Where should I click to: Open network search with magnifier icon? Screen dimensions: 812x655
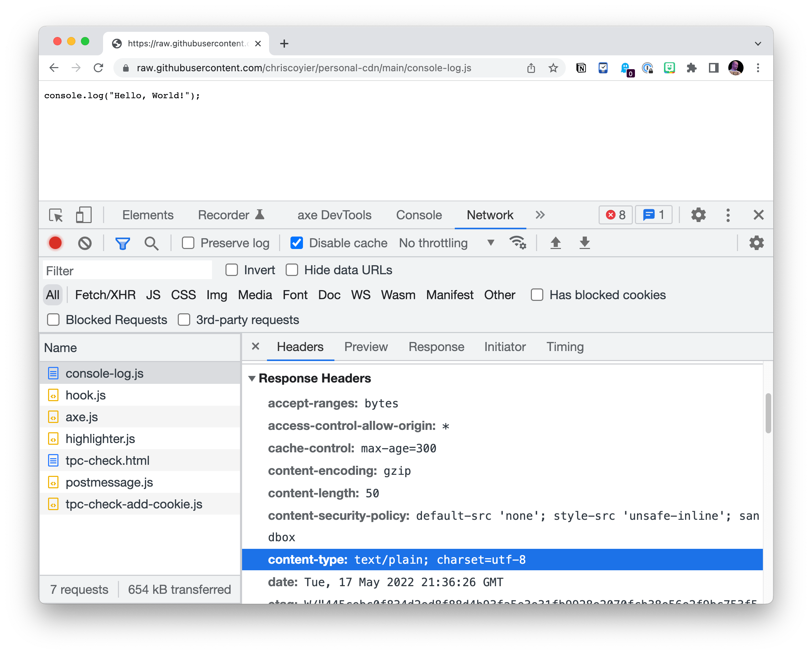[x=151, y=243]
